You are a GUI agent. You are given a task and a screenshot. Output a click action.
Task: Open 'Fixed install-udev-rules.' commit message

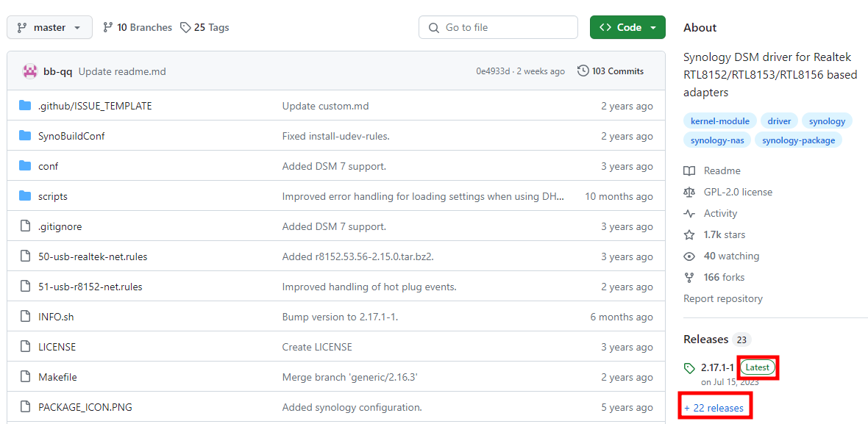coord(336,136)
